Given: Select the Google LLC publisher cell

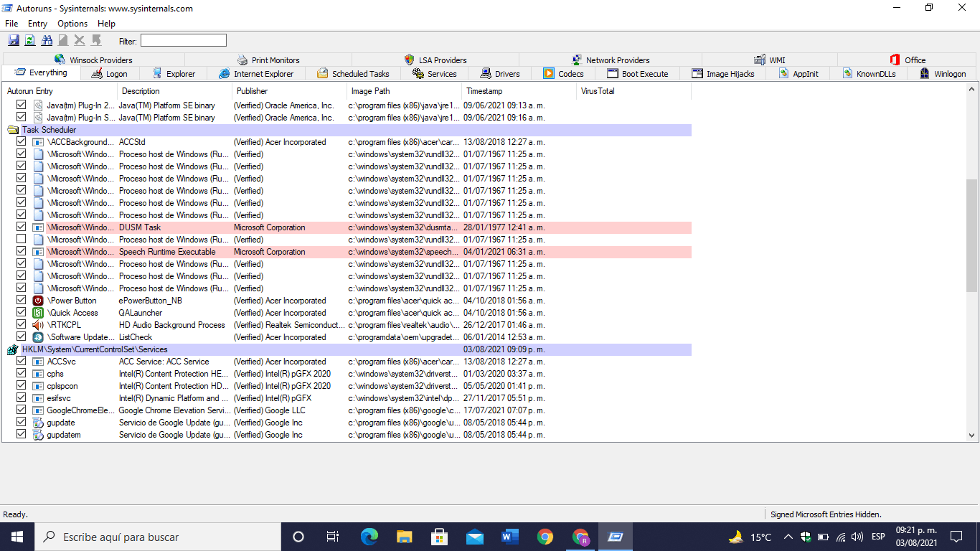Looking at the screenshot, I should tap(270, 410).
